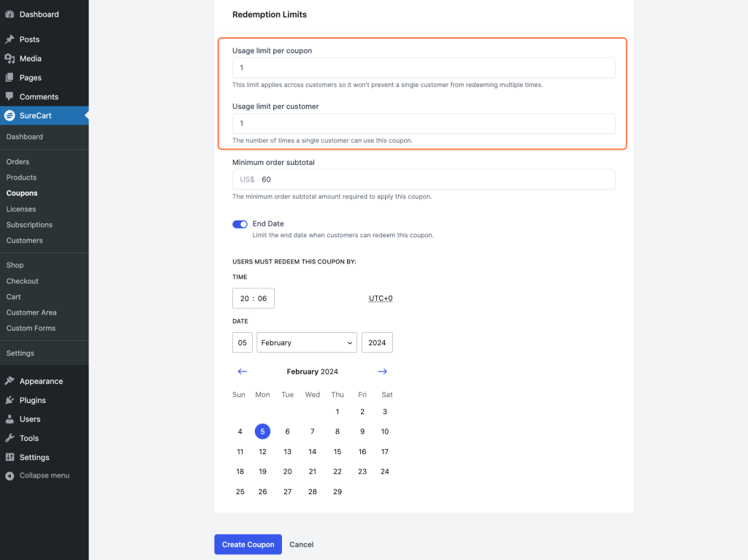Go back to January with left arrow

coord(242,372)
